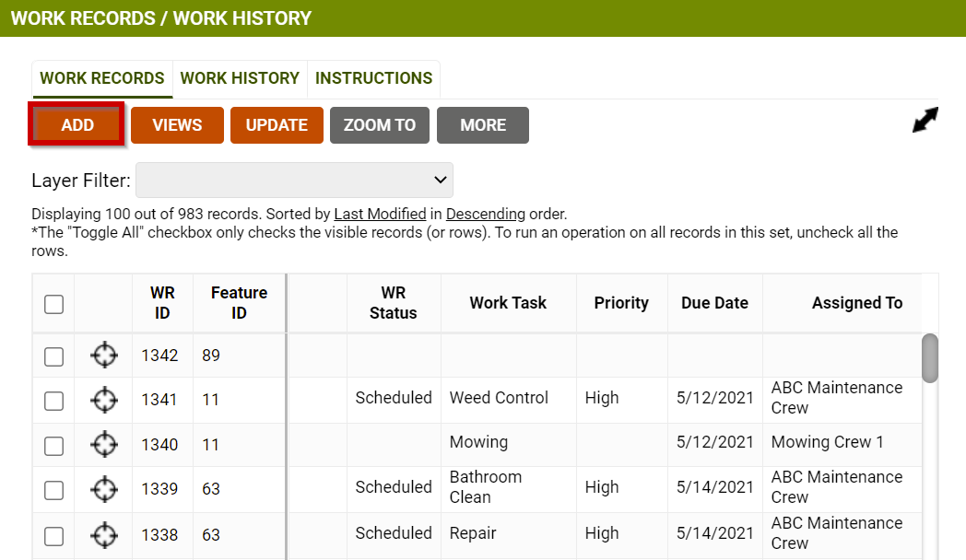Expand the panel using the diagonal arrow icon
This screenshot has height=560, width=966.
925,121
